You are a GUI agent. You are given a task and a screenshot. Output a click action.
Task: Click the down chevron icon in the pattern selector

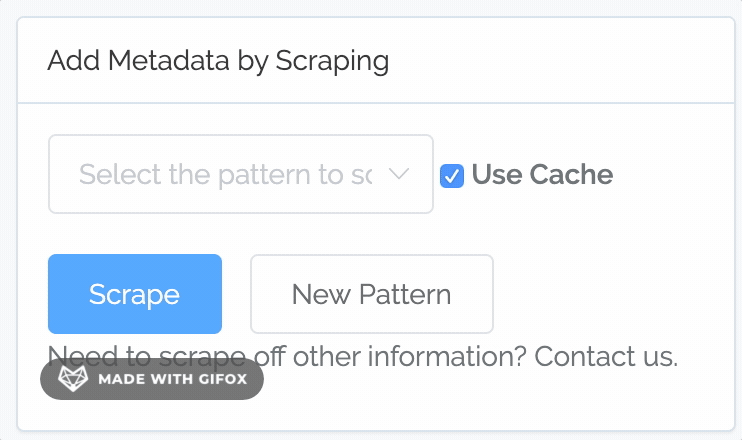point(398,174)
